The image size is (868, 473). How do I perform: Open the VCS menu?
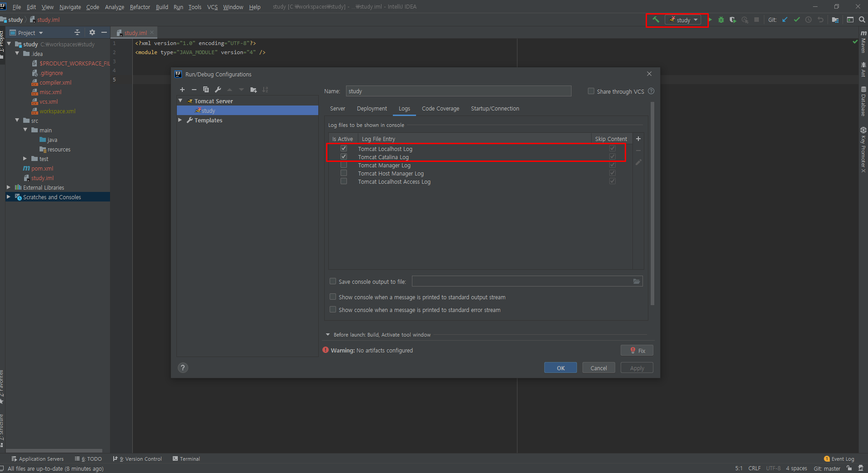pos(212,7)
